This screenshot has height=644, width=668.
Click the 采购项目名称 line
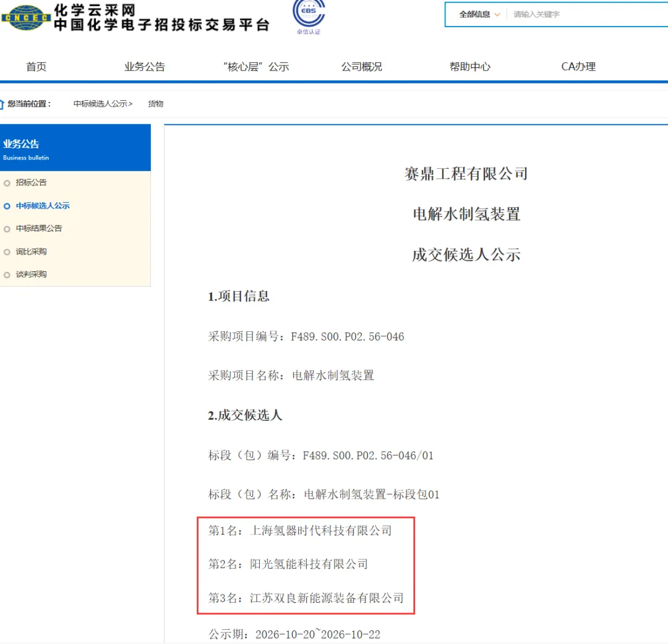click(291, 375)
